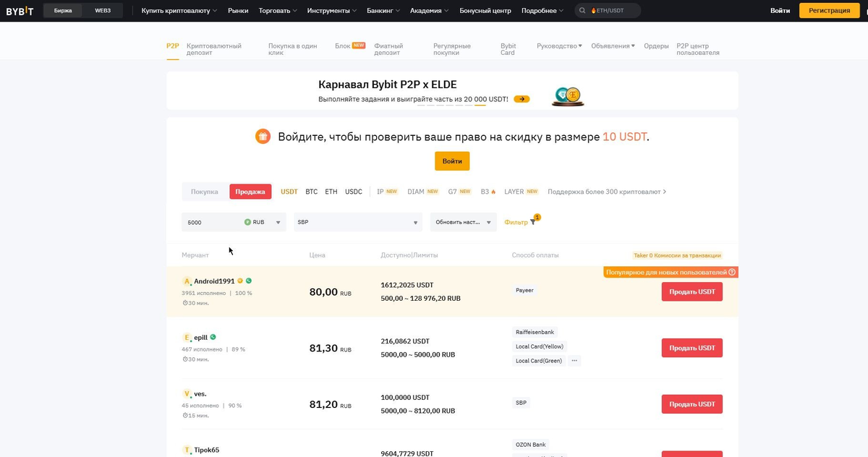Click the amount input field showing 5000
Viewport: 868px width, 457px height.
click(x=211, y=222)
